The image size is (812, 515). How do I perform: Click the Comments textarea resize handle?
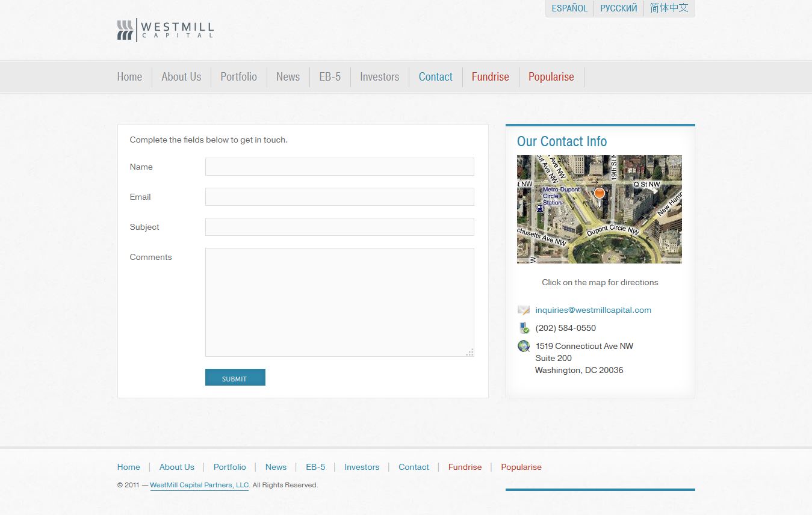470,352
